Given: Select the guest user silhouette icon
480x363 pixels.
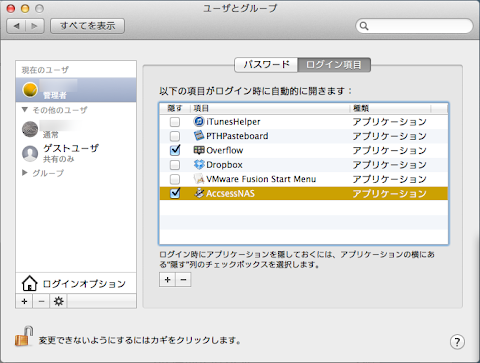Looking at the screenshot, I should 30,154.
